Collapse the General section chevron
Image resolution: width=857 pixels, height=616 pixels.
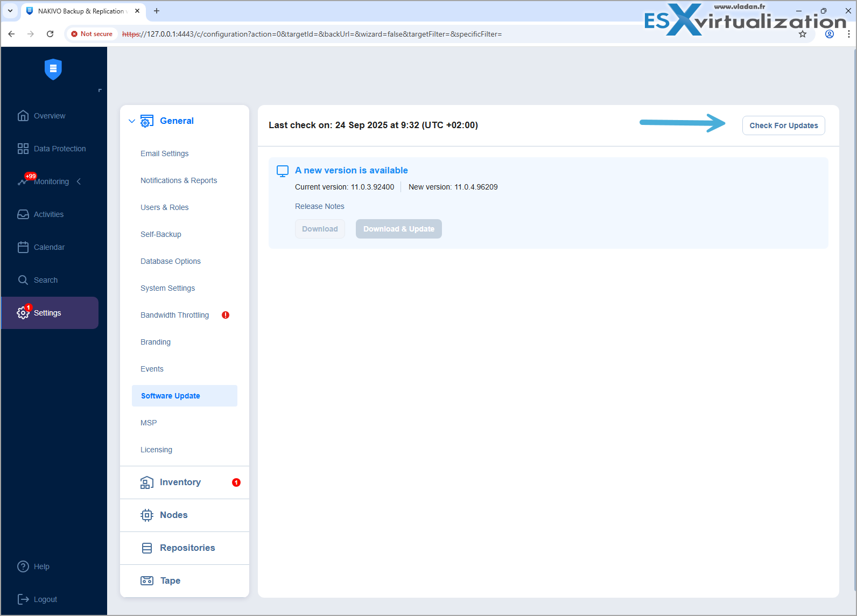click(x=132, y=121)
